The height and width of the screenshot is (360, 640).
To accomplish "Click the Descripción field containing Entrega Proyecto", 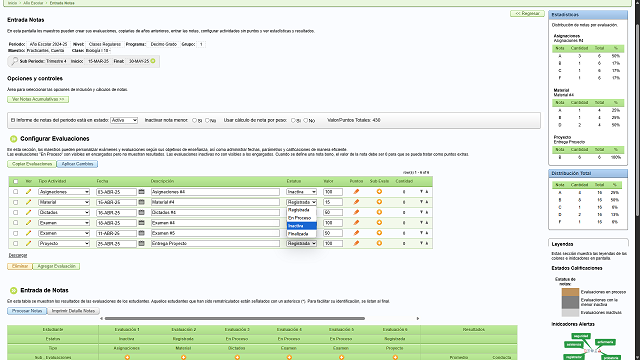I will click(215, 243).
